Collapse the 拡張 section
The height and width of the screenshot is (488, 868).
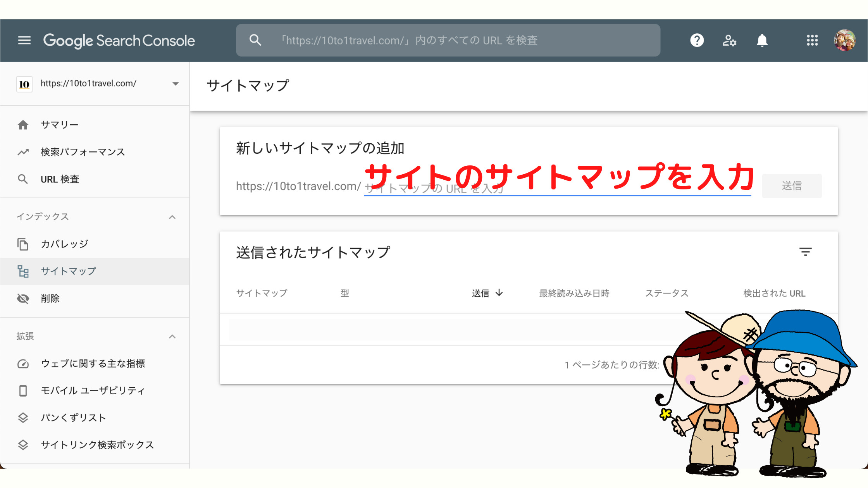coord(172,336)
